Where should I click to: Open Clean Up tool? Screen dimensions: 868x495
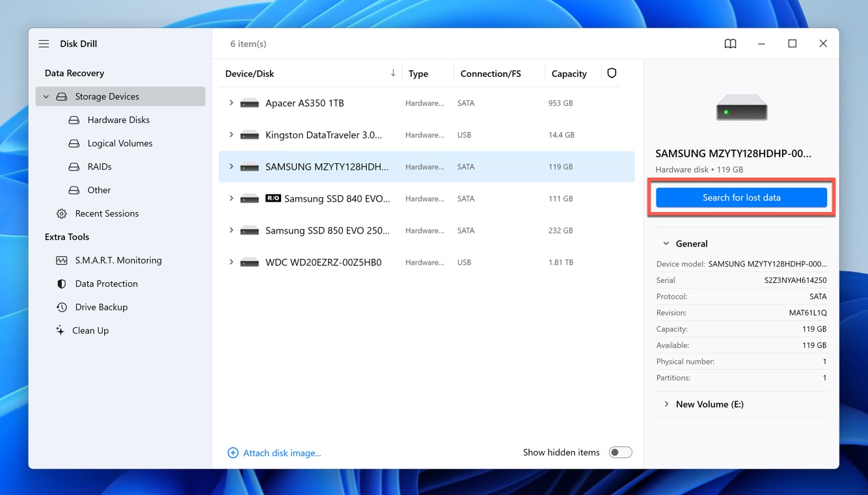pyautogui.click(x=90, y=330)
